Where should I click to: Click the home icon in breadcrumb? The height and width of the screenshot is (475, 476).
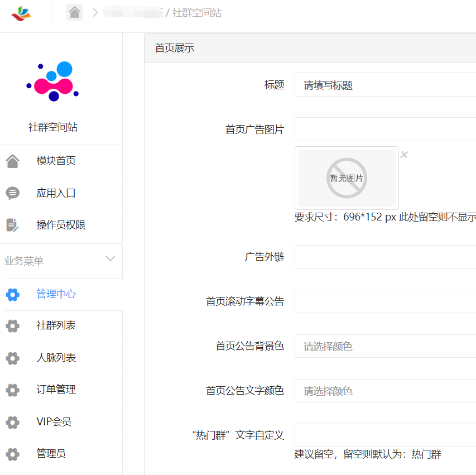point(75,12)
